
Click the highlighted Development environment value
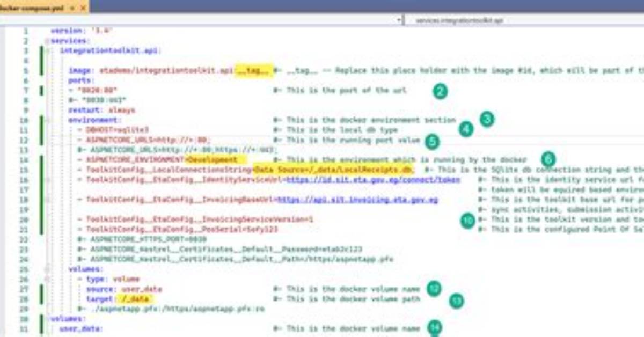216,160
